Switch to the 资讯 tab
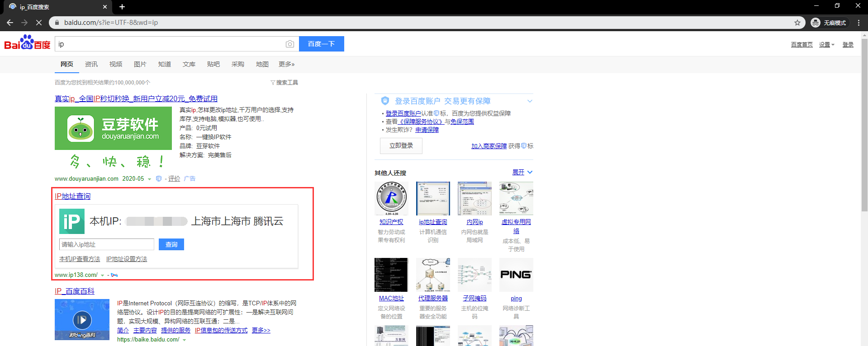 [x=91, y=64]
